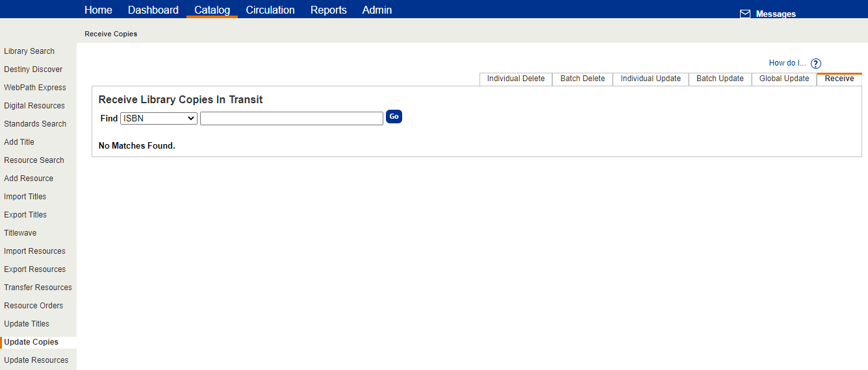Click the Messages envelope icon
This screenshot has width=868, height=370.
coord(745,14)
